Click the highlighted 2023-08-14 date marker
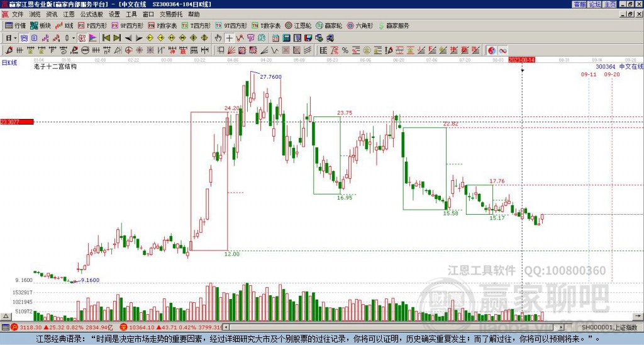 [x=521, y=60]
